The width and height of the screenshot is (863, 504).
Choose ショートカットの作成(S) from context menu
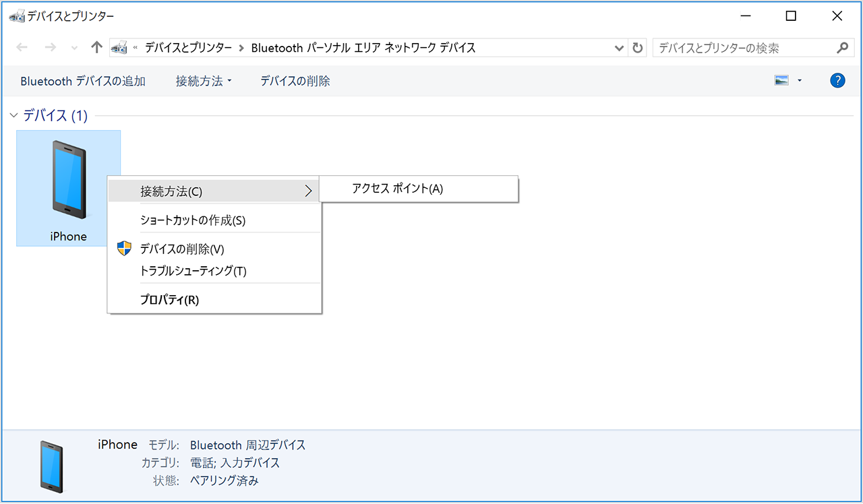(x=214, y=220)
